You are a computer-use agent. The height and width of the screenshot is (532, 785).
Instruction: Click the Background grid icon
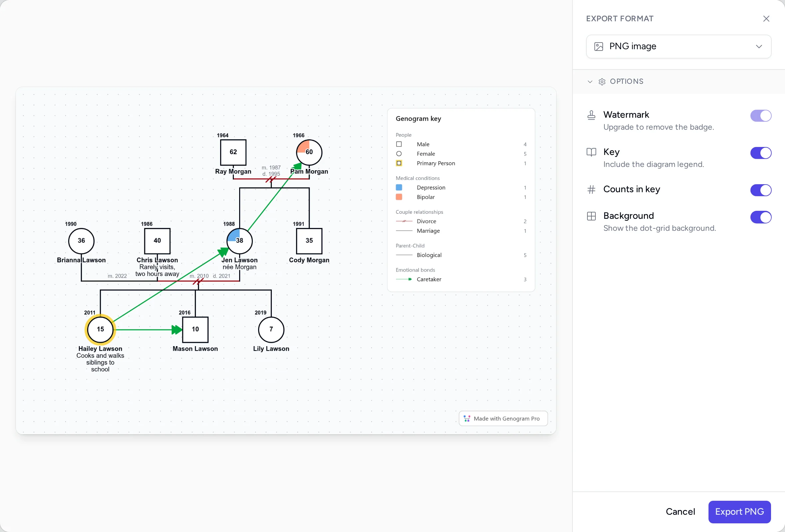591,216
